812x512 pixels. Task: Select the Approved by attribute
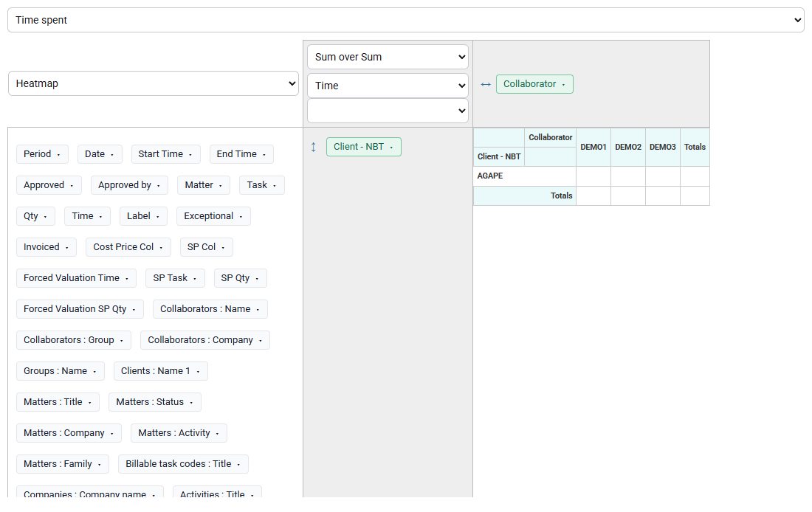point(129,185)
